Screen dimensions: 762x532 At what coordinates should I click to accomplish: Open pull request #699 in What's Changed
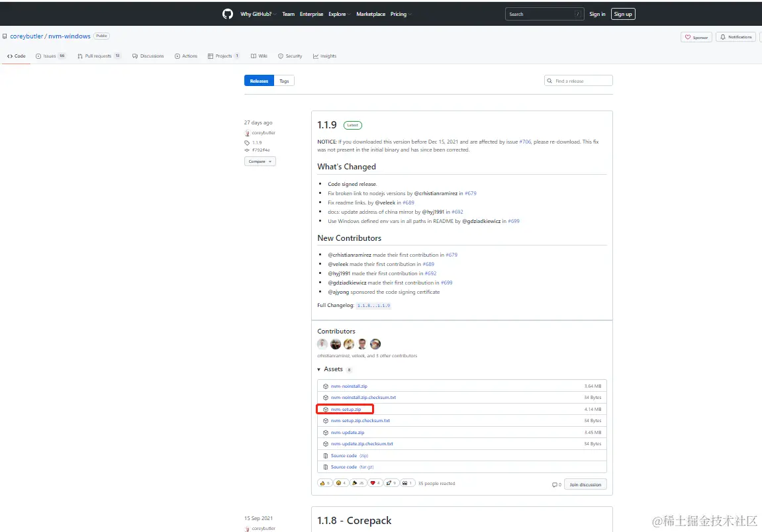click(514, 221)
